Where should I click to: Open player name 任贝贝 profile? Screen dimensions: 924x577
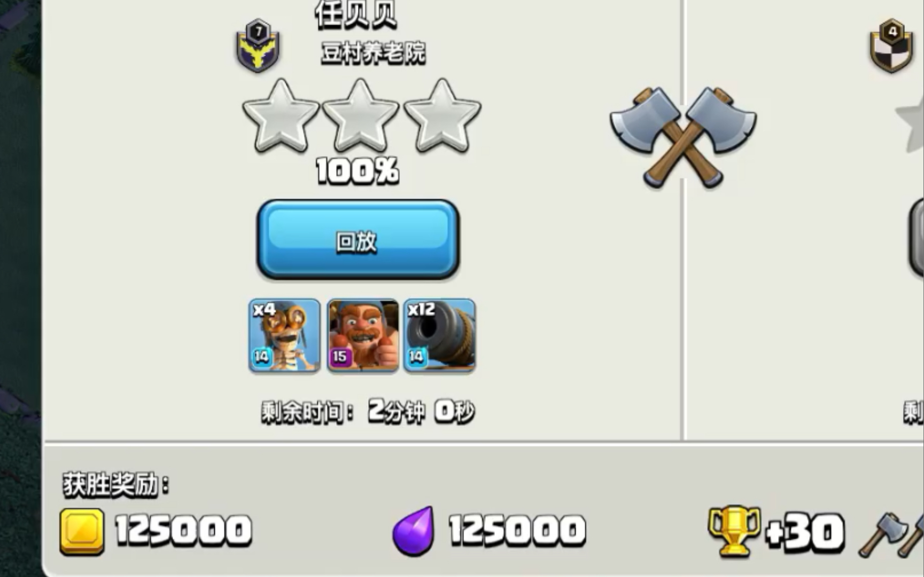click(356, 14)
